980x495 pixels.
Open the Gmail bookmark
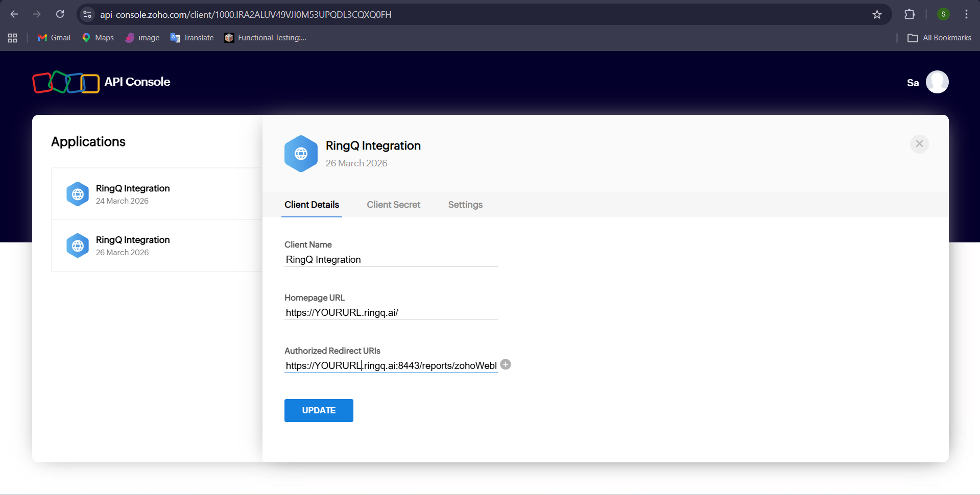pos(54,38)
